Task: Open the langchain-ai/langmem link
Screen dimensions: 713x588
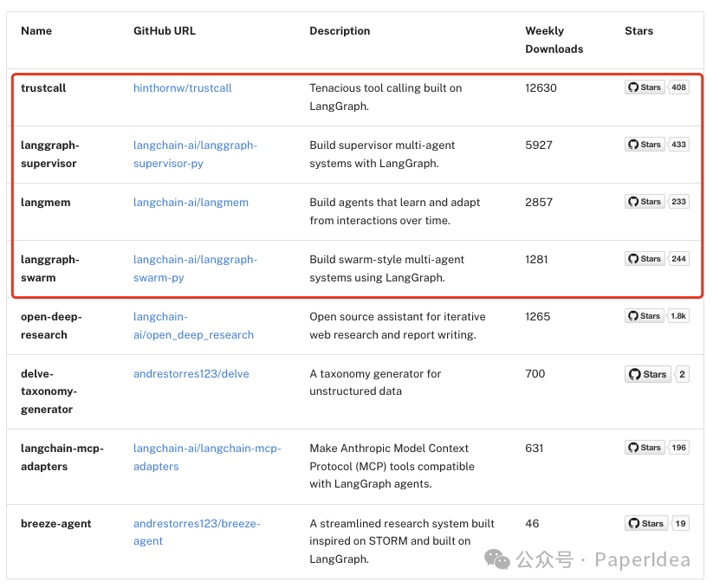Action: tap(191, 203)
